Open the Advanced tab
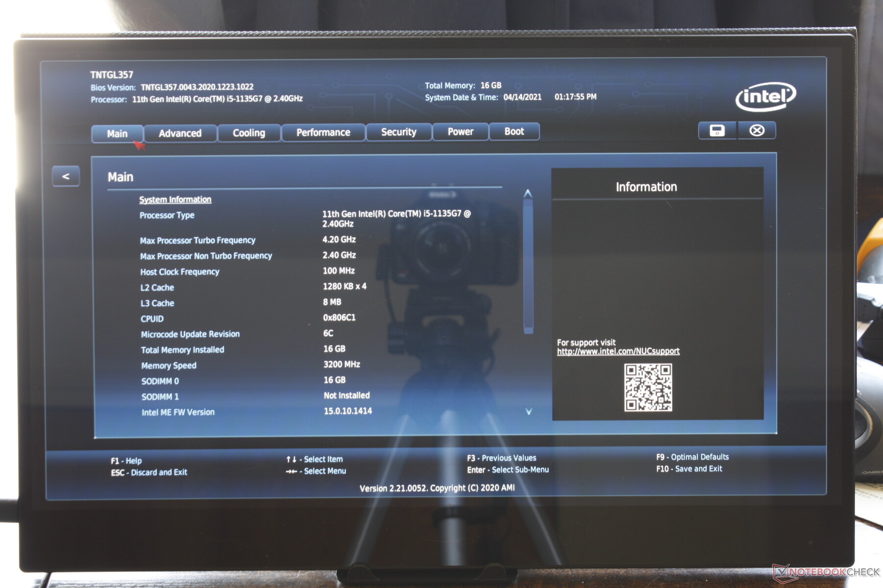 180,133
